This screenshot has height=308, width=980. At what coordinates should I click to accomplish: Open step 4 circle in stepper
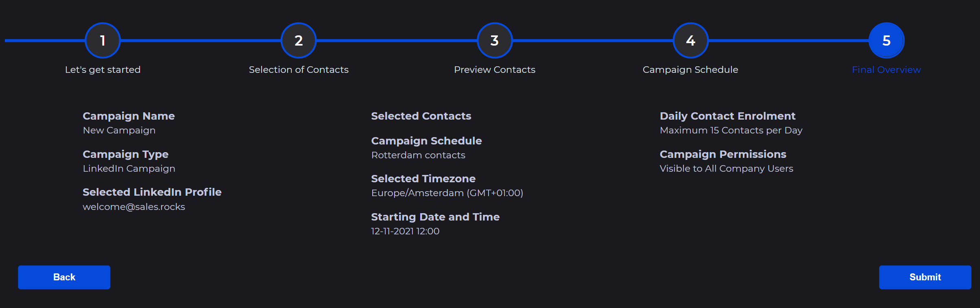pos(691,40)
